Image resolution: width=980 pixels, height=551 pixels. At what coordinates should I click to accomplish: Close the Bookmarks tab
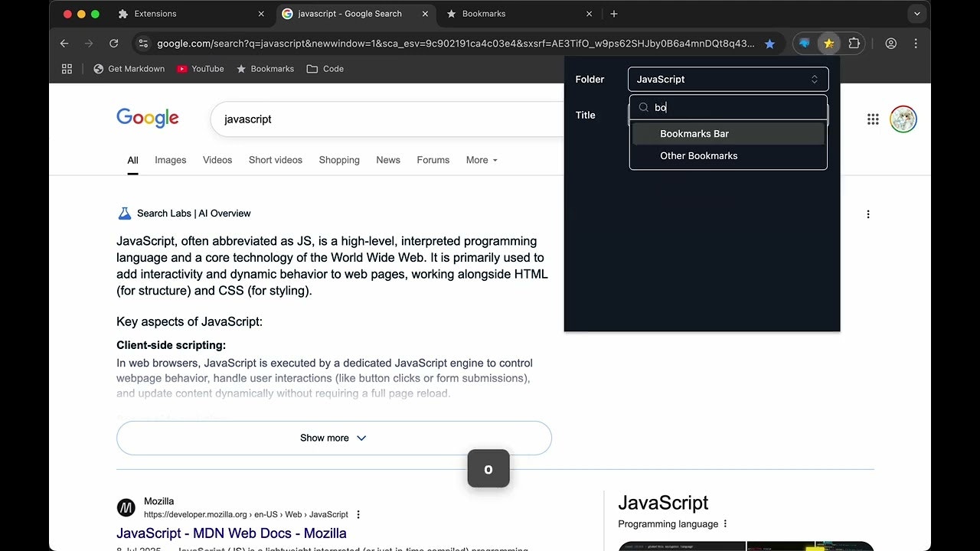(589, 14)
